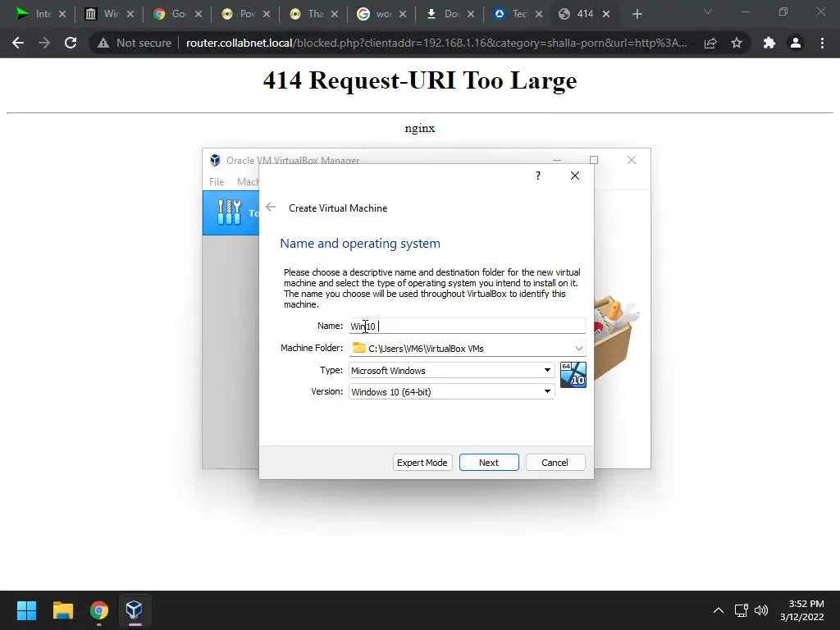Close the VirtualBox Manager window
Screen dimensions: 840x630
(x=632, y=160)
